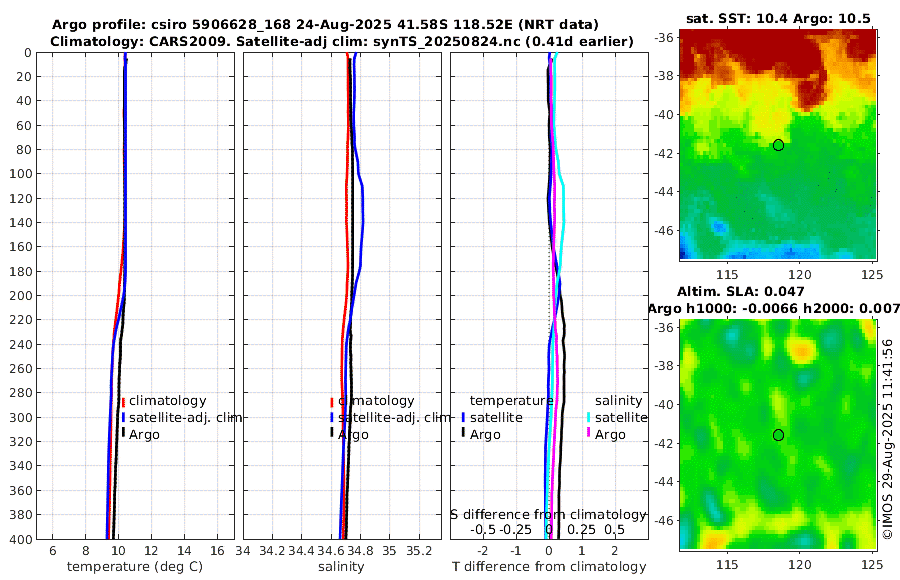Image resolution: width=900 pixels, height=580 pixels.
Task: Click red climatology legend swatch in temperature panel
Action: (123, 402)
